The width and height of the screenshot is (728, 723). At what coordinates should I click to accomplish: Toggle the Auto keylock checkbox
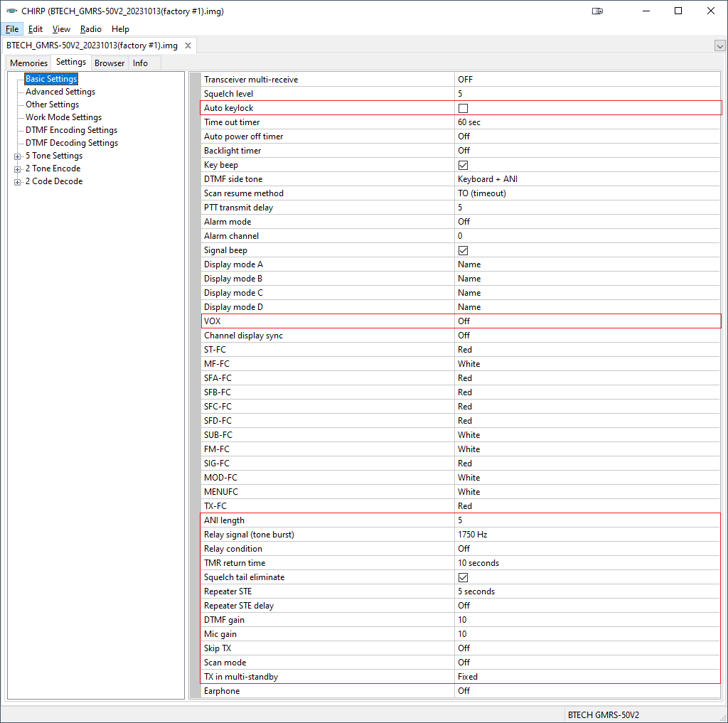(463, 108)
